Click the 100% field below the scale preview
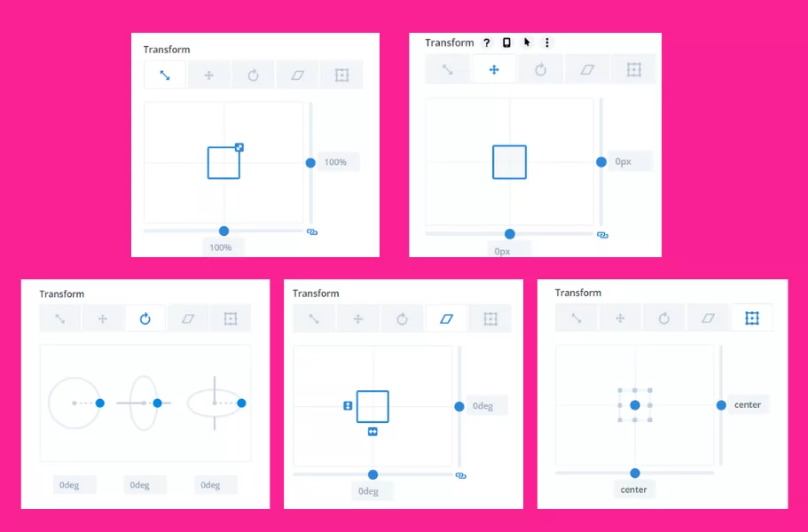 pos(224,247)
